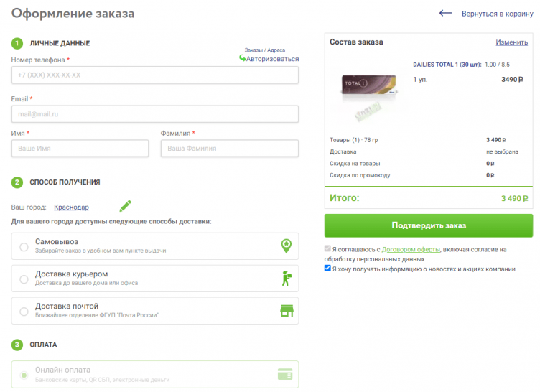Click the green login arrow icon
This screenshot has width=540, height=392.
[243, 58]
